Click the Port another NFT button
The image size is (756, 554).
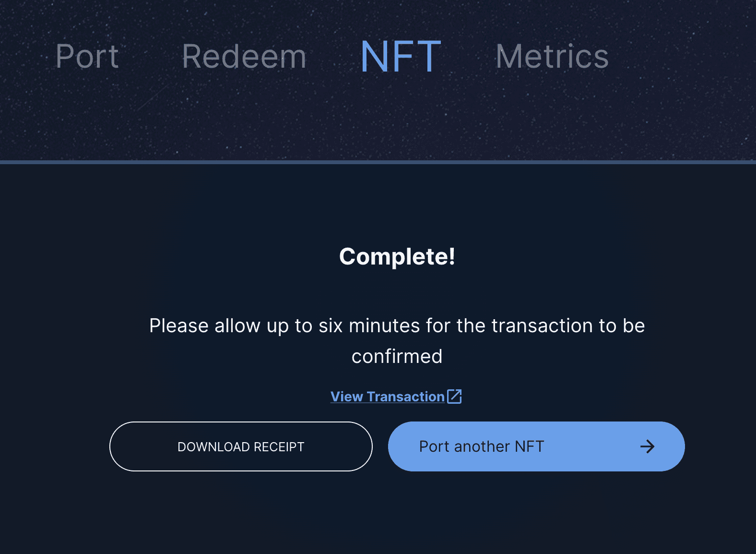point(536,446)
